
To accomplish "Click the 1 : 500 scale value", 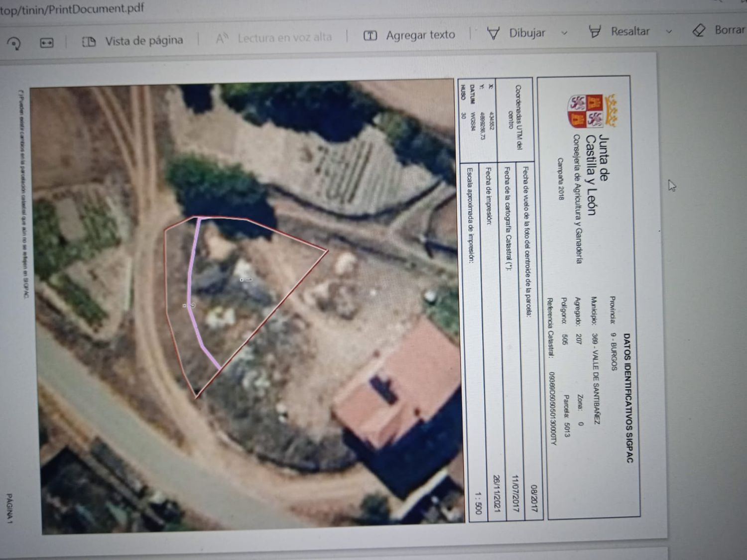I will (x=477, y=503).
